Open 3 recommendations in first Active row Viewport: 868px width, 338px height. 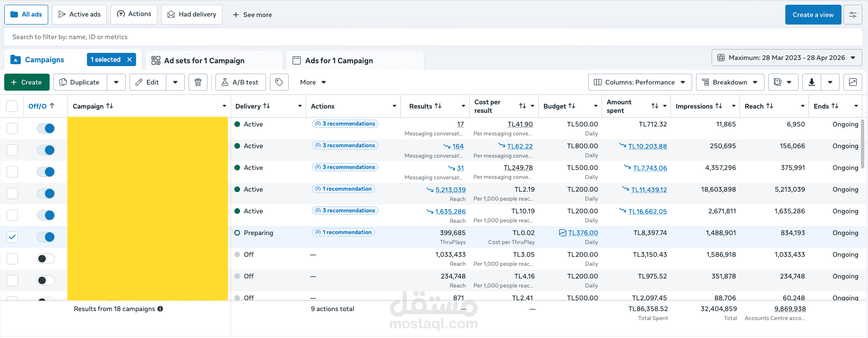tap(345, 124)
